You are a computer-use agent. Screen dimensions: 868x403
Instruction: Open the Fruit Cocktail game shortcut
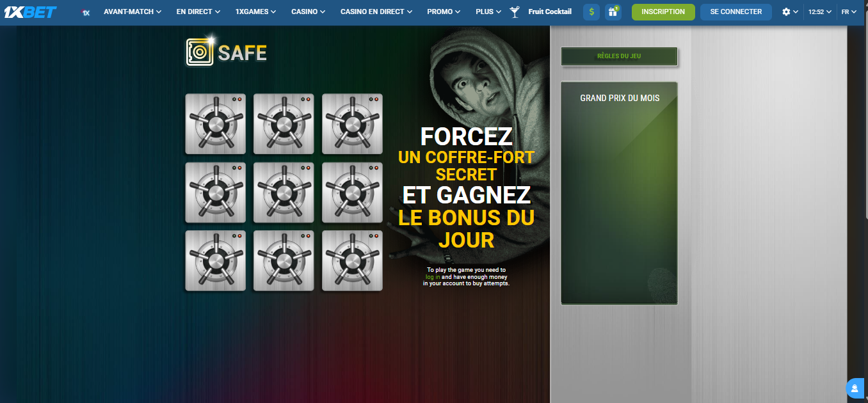click(542, 12)
